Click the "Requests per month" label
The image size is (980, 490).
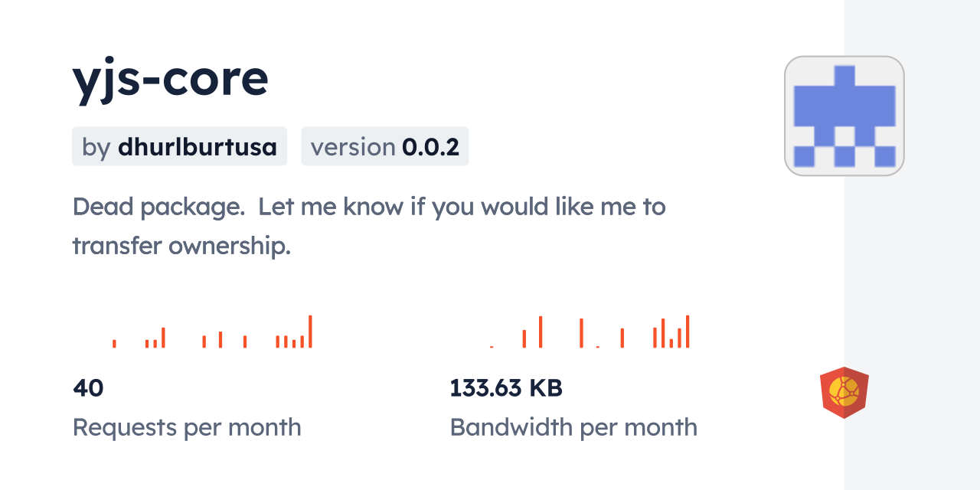[x=187, y=427]
